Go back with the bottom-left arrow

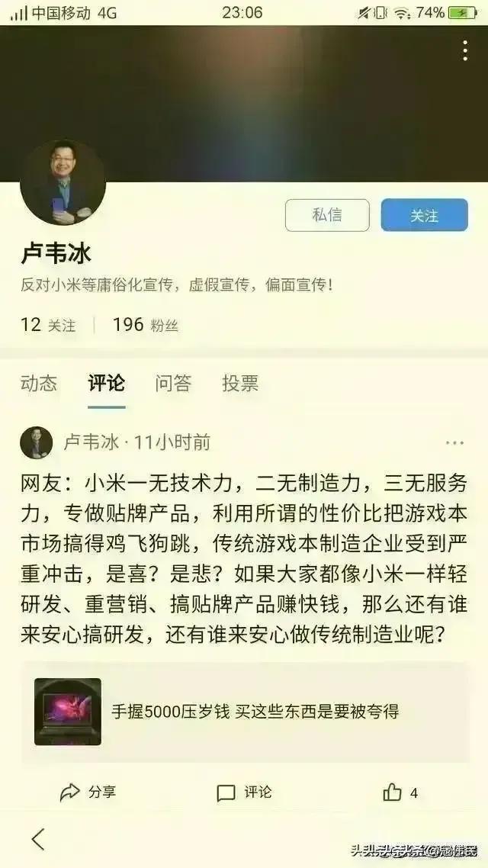[37, 840]
